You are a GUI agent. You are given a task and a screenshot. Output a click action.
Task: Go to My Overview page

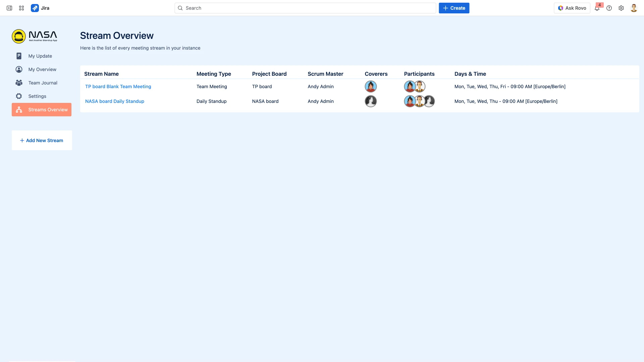click(x=42, y=69)
